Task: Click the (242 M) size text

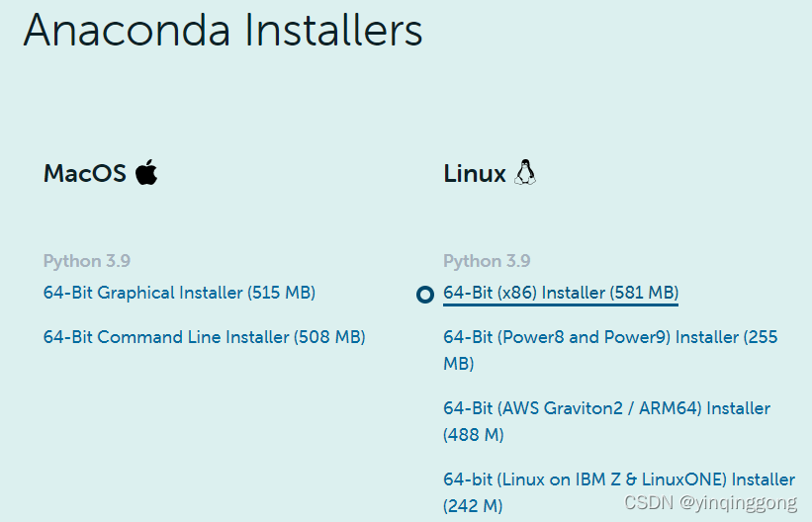Action: pyautogui.click(x=473, y=505)
